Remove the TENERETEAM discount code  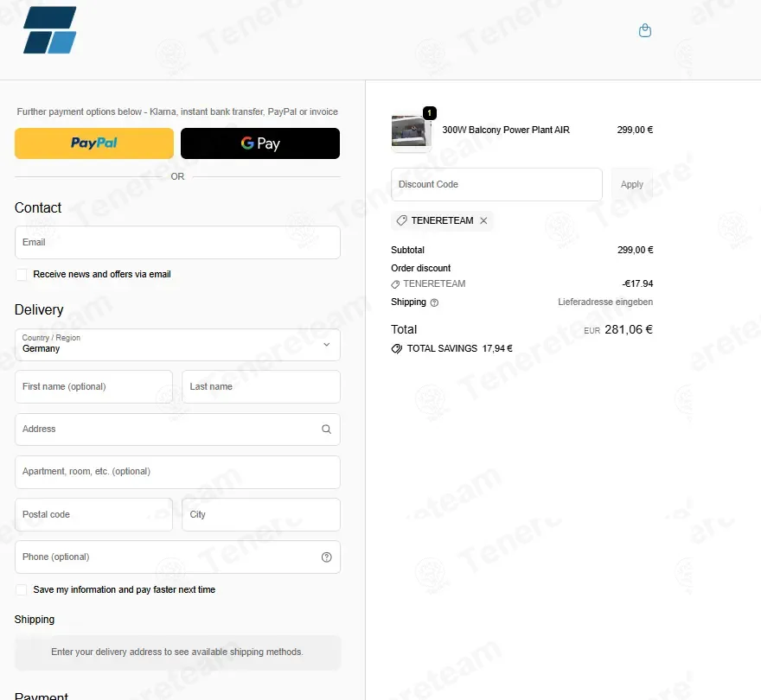coord(483,220)
